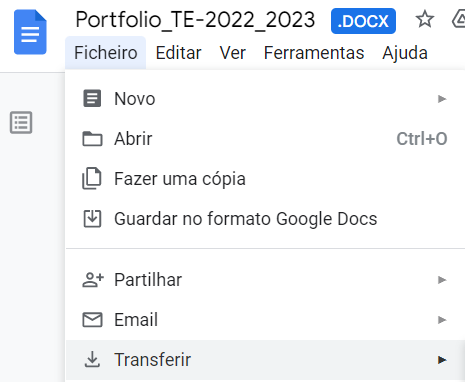Open the document outline sidebar icon
This screenshot has width=465, height=382.
coord(21,122)
